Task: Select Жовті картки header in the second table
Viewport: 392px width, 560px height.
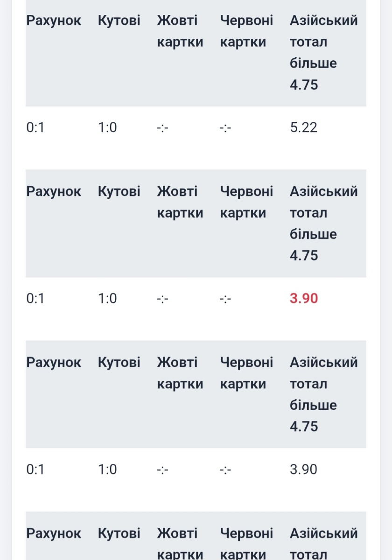Action: [180, 202]
